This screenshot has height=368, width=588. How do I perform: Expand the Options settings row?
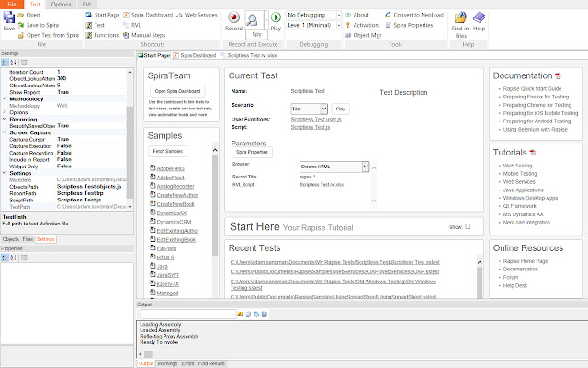pyautogui.click(x=4, y=112)
